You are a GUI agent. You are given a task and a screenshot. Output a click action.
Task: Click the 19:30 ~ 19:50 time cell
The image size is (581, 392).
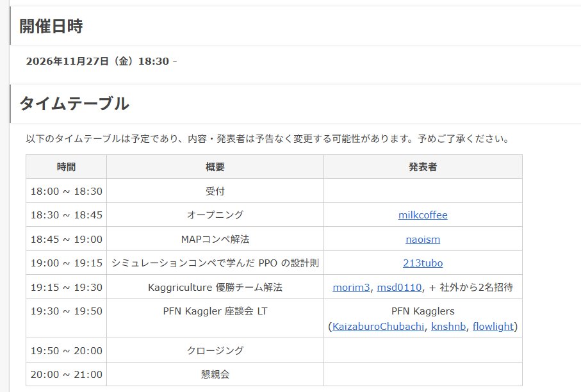pyautogui.click(x=67, y=318)
